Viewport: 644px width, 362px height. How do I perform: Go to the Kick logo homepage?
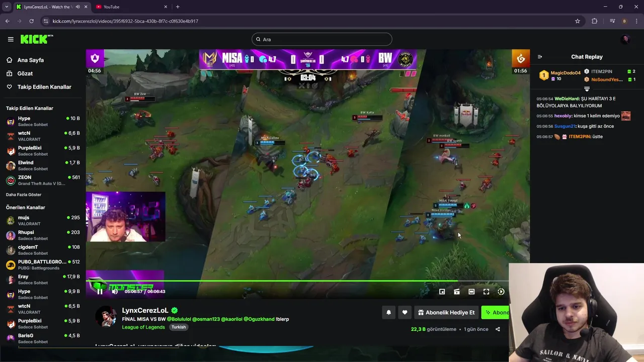pyautogui.click(x=36, y=39)
